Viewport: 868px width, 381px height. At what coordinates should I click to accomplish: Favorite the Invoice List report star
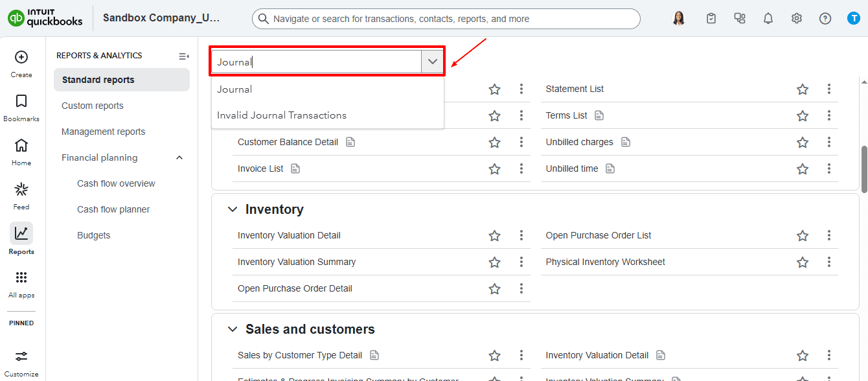tap(495, 169)
